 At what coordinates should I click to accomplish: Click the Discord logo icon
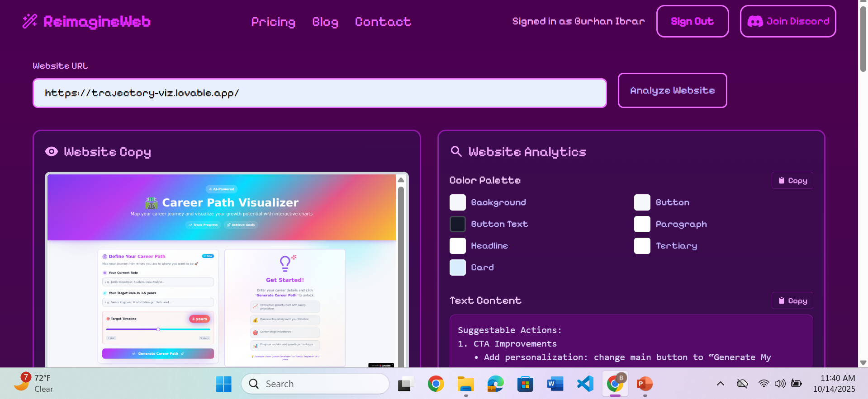755,21
